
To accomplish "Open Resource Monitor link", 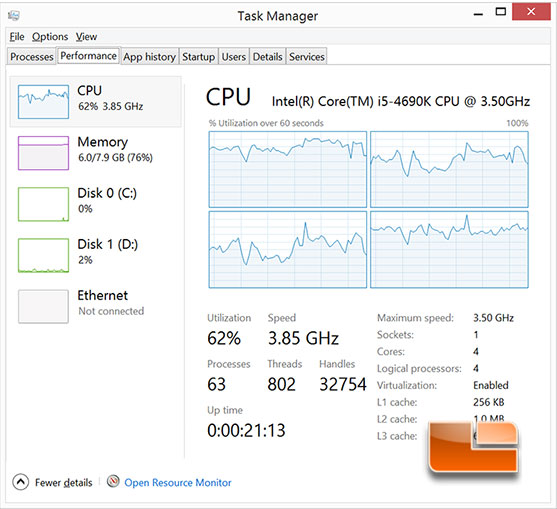I will (178, 483).
